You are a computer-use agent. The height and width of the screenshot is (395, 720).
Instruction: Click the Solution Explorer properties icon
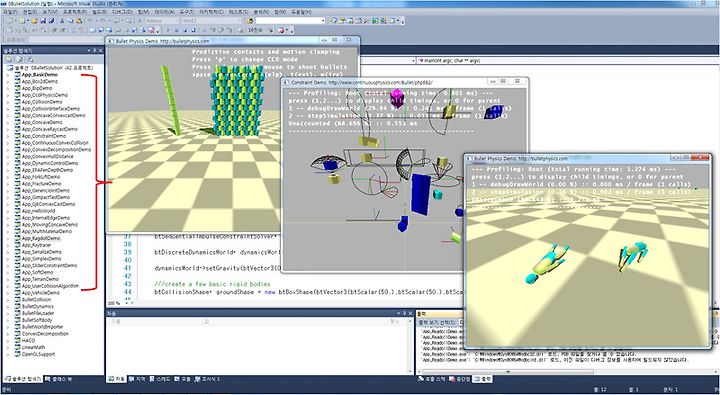[x=8, y=59]
